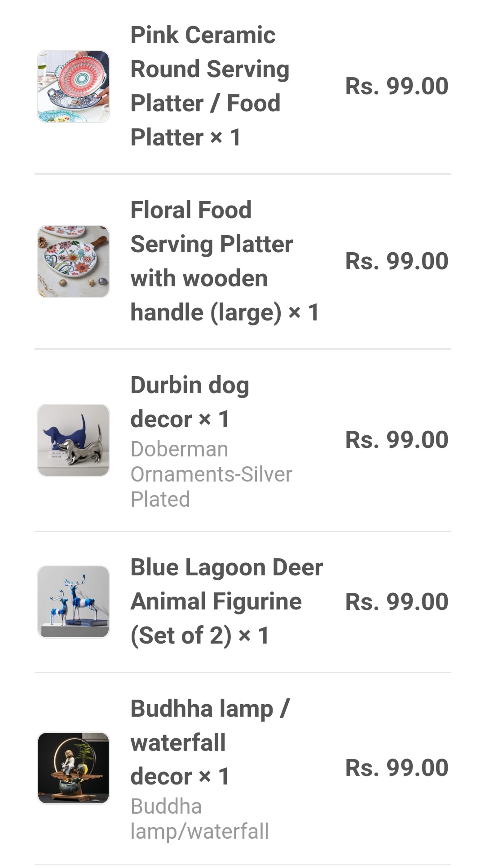Click the × 1 quantity after handle (large)

304,312
